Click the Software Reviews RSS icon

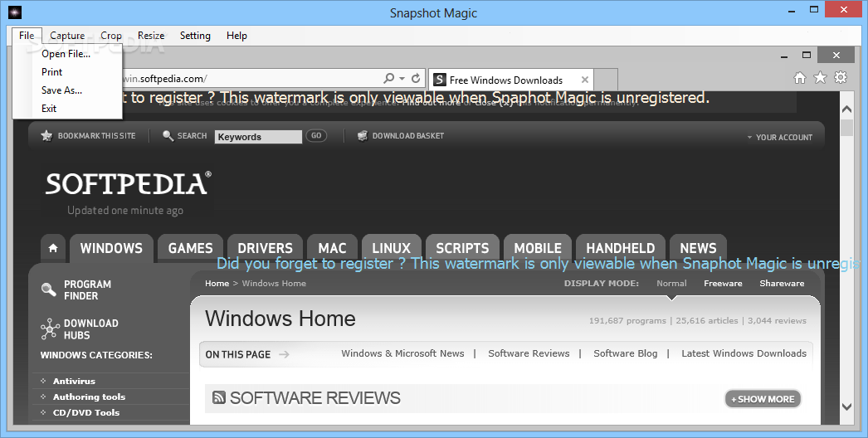click(219, 397)
